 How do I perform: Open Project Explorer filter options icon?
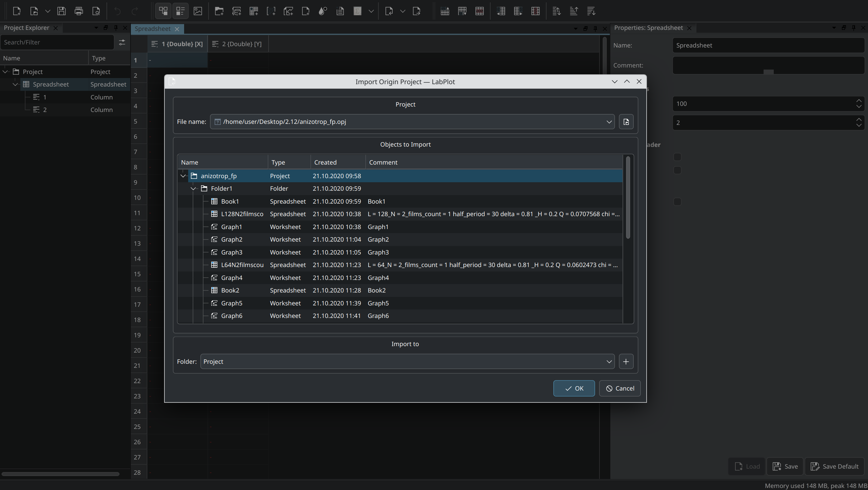[x=122, y=42]
